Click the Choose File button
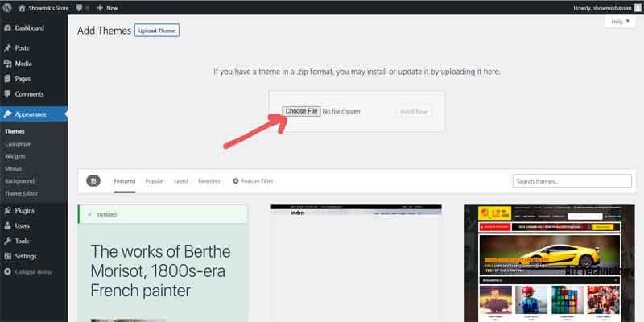This screenshot has height=322, width=644. coord(302,111)
